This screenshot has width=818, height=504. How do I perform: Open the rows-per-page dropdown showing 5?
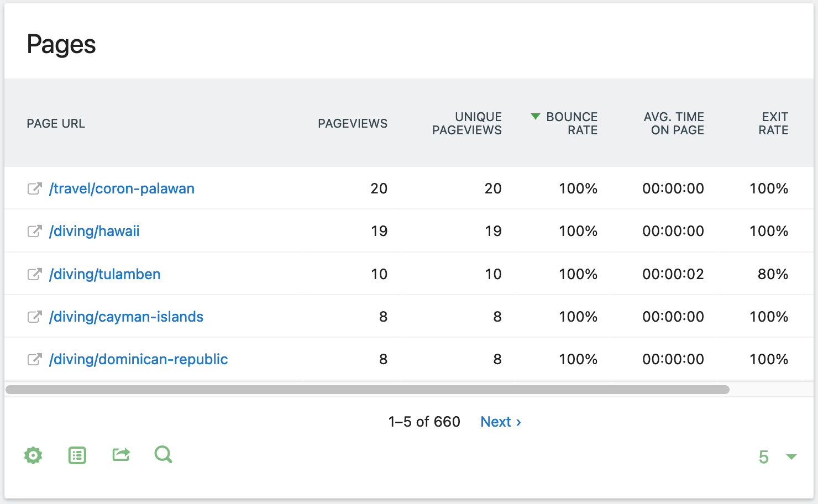[x=775, y=456]
